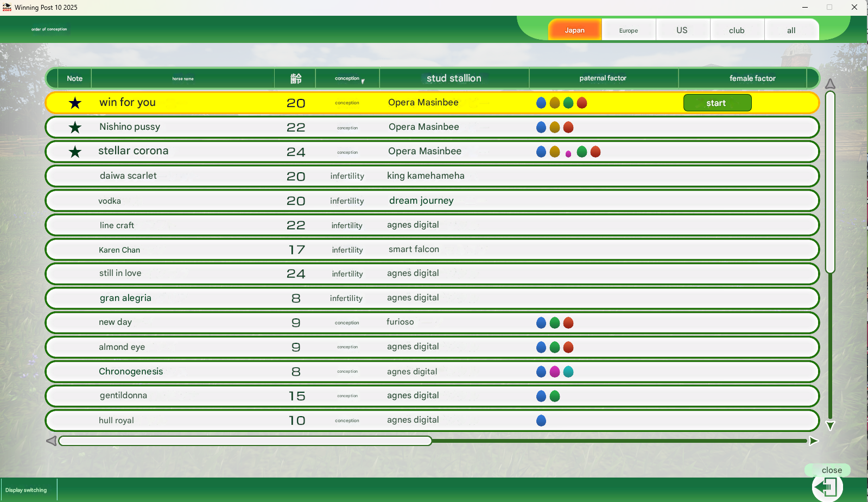The width and height of the screenshot is (868, 502).
Task: Select the horse name Karen Chan
Action: pyautogui.click(x=119, y=250)
